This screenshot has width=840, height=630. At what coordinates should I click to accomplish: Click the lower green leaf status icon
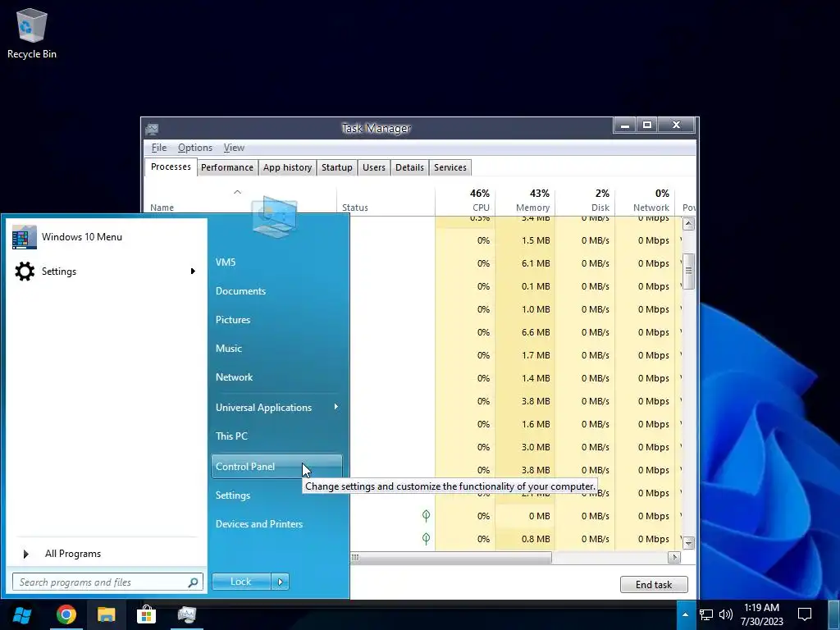426,538
